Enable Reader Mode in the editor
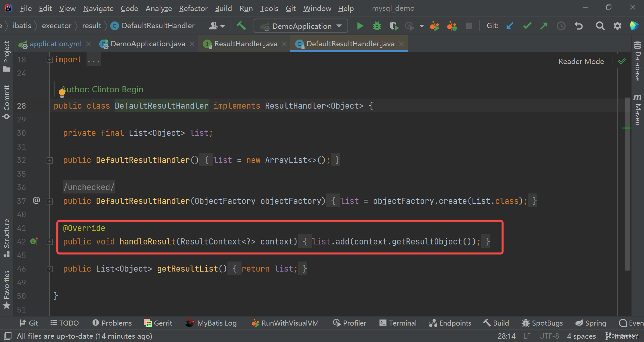 [581, 61]
